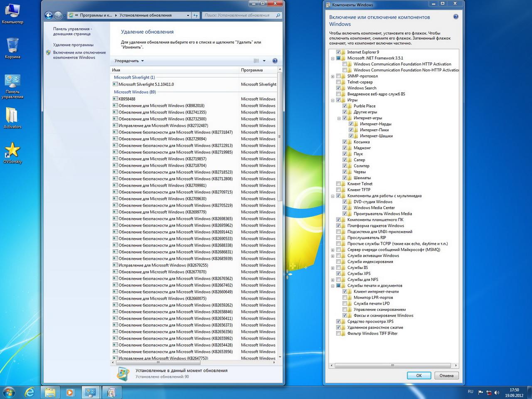Click the horizontal scrollbar in components tree

[x=392, y=366]
